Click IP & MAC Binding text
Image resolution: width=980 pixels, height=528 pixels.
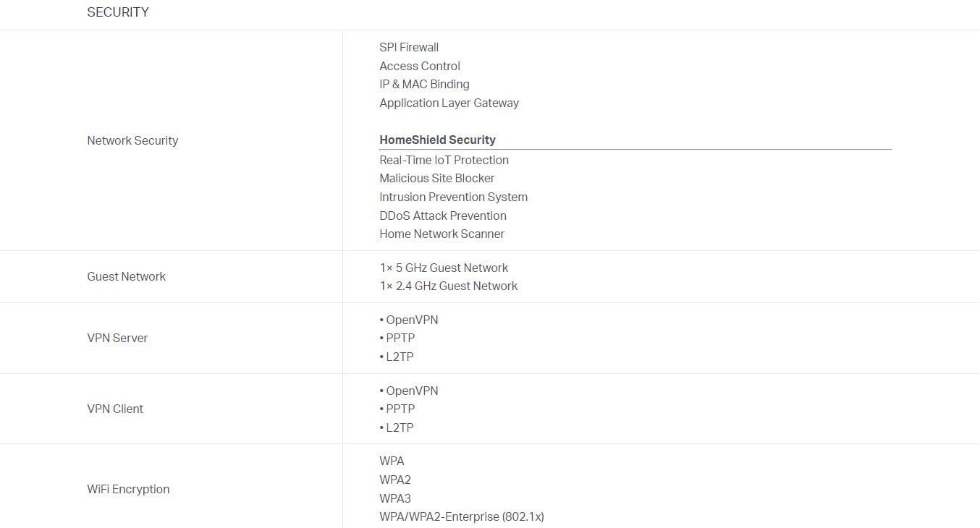pos(424,84)
